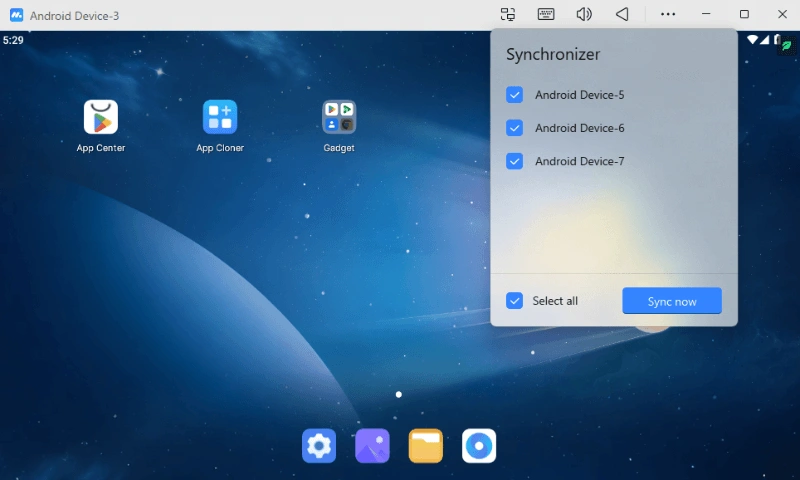
Task: Open the Gadget folder
Action: point(339,117)
